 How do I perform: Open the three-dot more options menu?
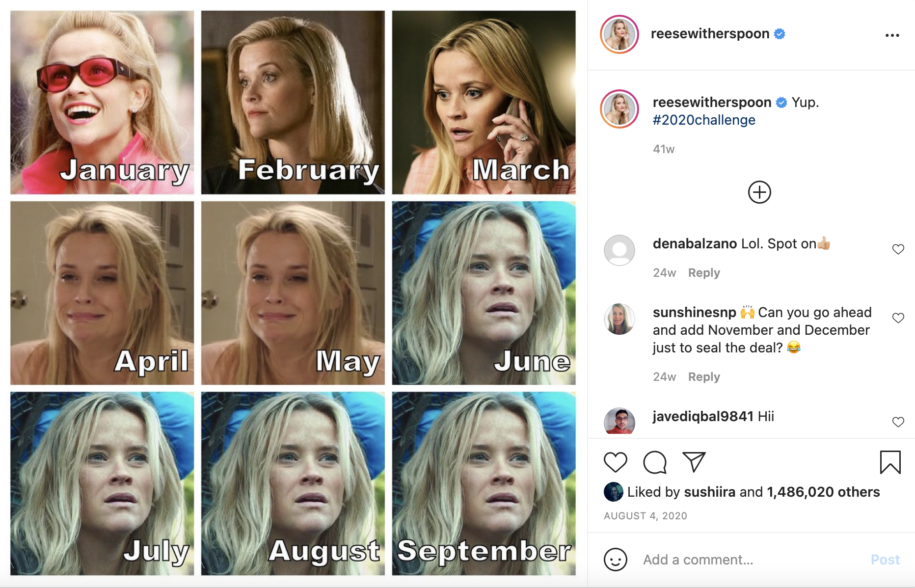pyautogui.click(x=892, y=35)
